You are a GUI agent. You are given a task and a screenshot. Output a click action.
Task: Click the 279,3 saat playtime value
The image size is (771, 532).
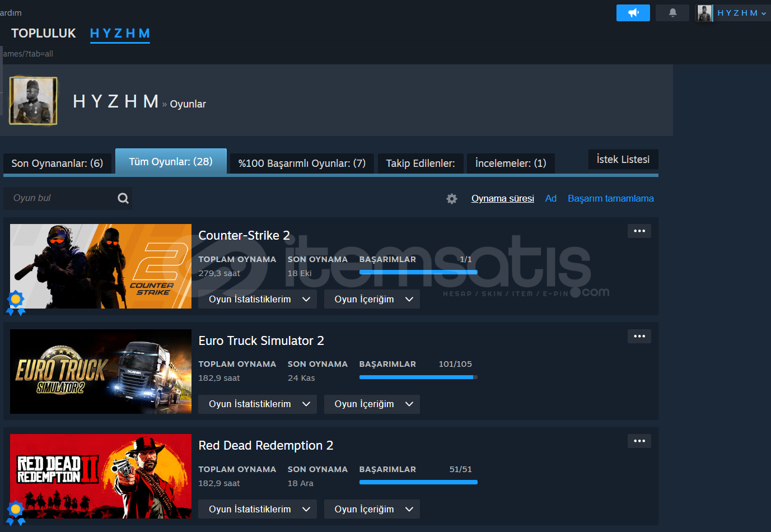click(x=219, y=273)
